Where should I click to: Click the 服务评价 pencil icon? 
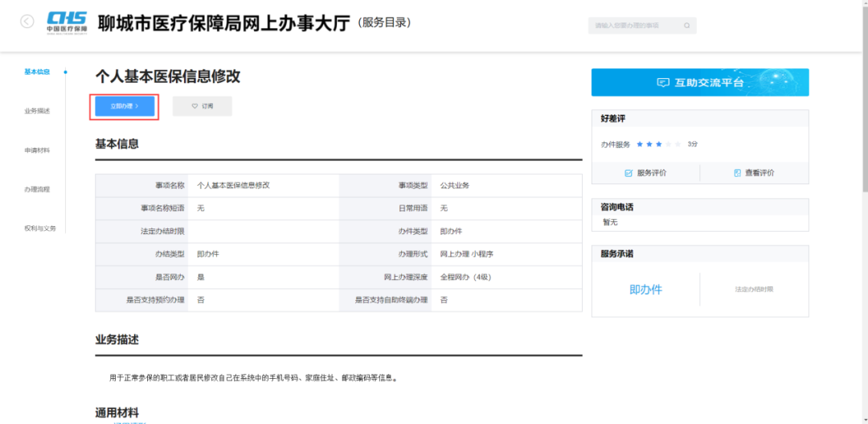[x=628, y=173]
